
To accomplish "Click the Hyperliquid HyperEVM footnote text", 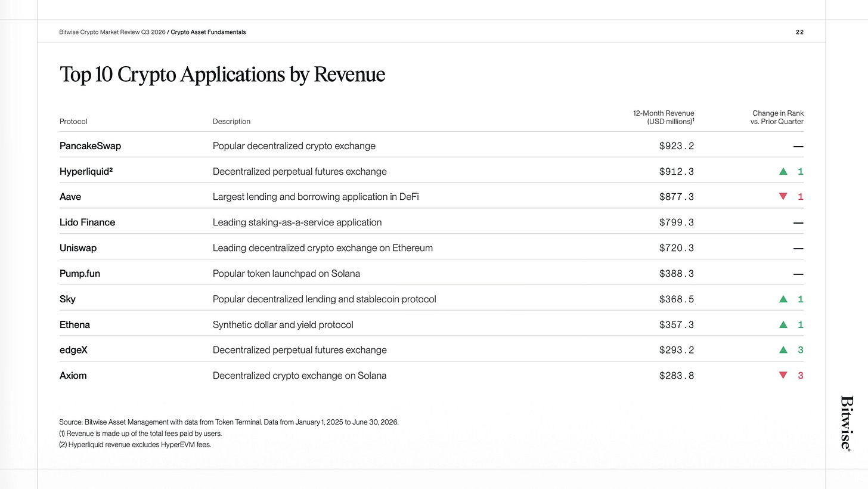I will pyautogui.click(x=135, y=444).
